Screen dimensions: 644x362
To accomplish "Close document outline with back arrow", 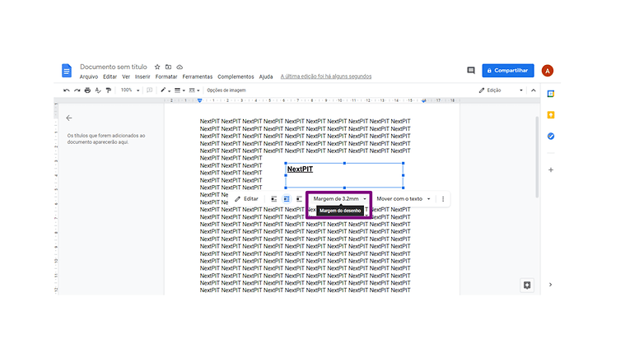I will (x=69, y=118).
